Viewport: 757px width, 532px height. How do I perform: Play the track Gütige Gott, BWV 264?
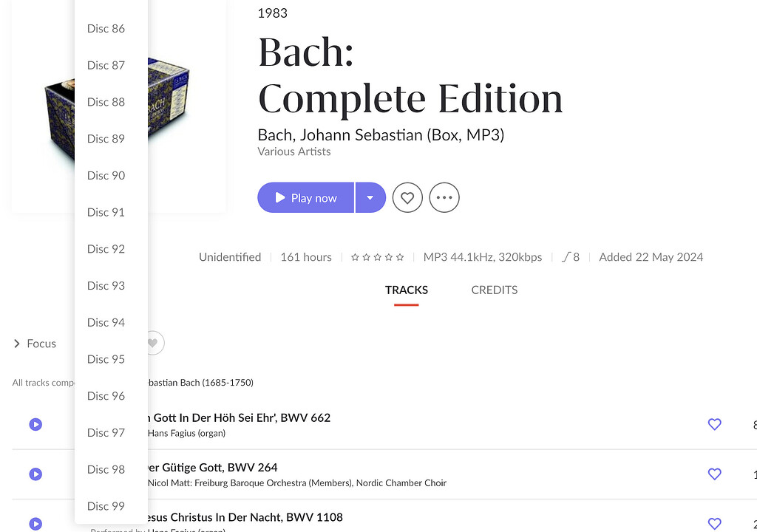point(35,474)
